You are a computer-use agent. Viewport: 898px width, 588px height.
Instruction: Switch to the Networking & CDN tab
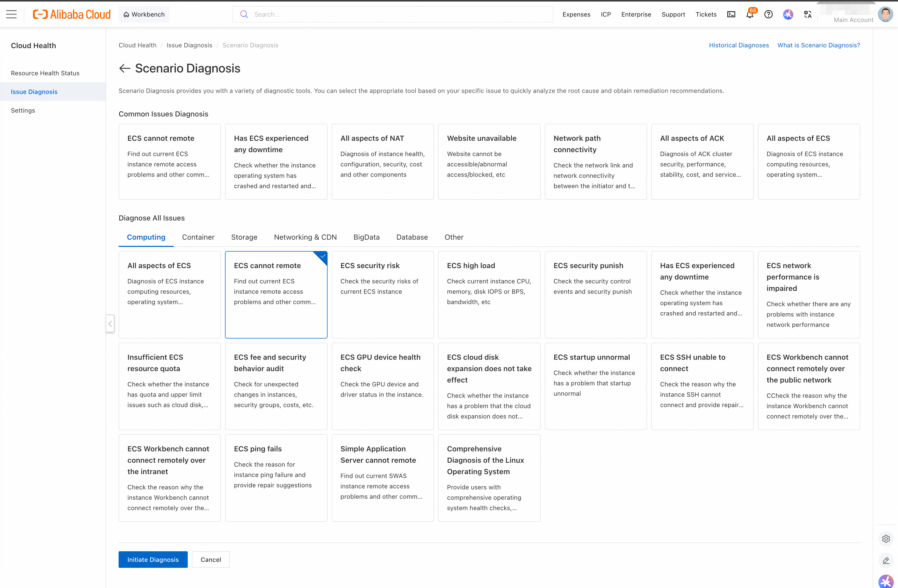(305, 237)
